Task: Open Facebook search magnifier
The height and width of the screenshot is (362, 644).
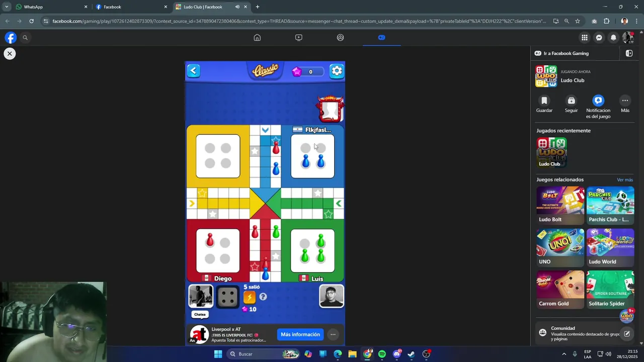Action: coord(25,37)
